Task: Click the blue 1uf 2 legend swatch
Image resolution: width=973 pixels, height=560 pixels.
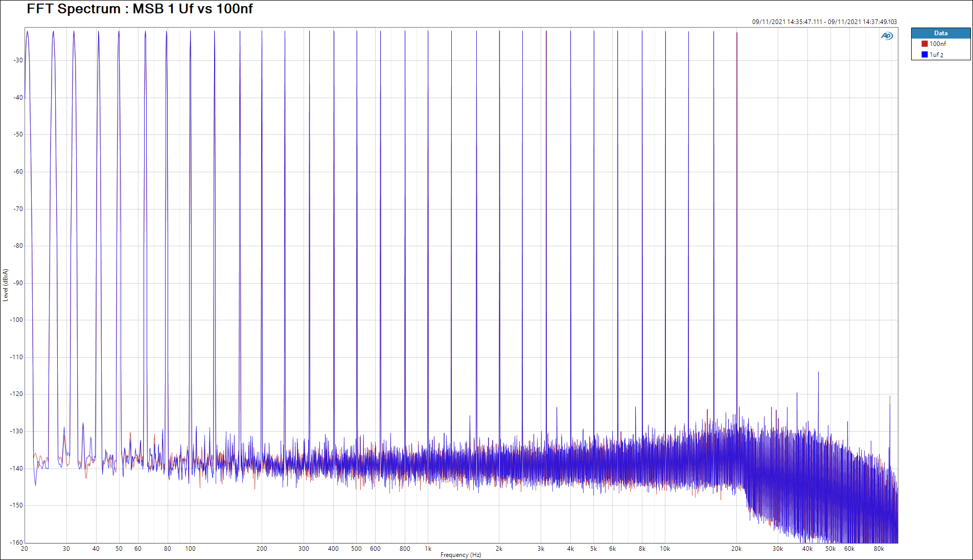Action: pyautogui.click(x=924, y=55)
